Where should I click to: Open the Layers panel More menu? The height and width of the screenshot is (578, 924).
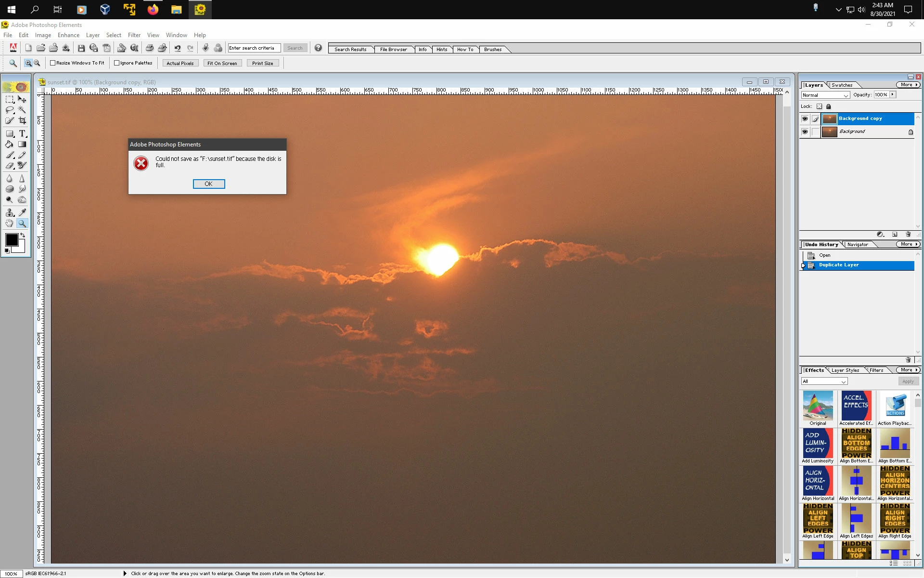(908, 85)
